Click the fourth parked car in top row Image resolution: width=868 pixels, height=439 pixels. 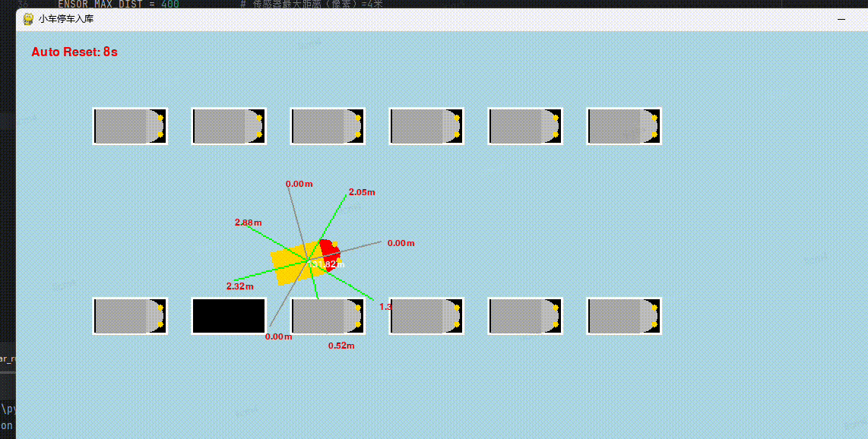click(427, 126)
